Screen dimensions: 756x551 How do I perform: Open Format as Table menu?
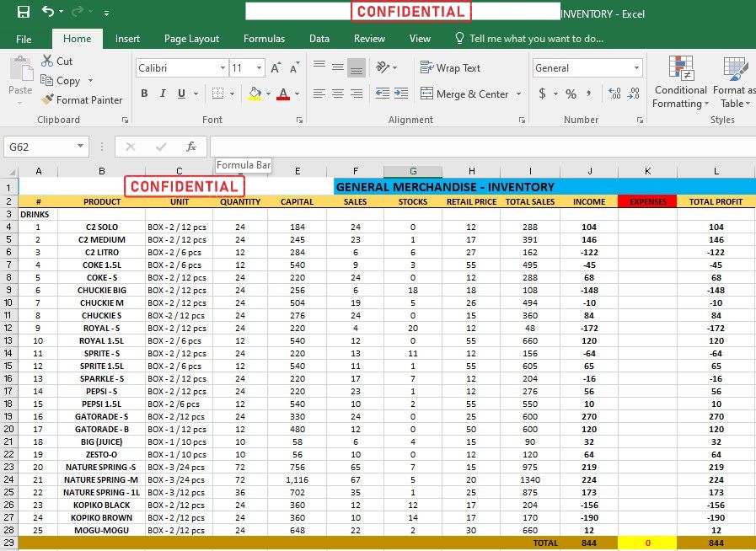pyautogui.click(x=735, y=82)
